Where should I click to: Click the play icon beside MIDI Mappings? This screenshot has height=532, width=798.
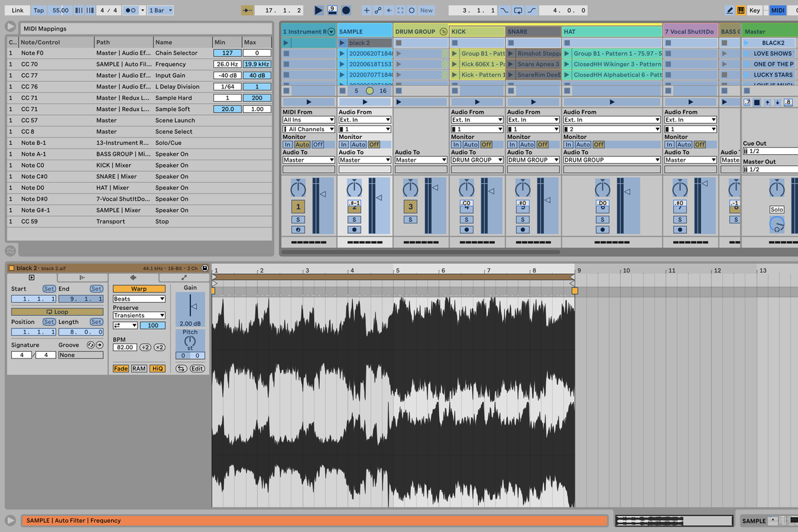(x=11, y=27)
